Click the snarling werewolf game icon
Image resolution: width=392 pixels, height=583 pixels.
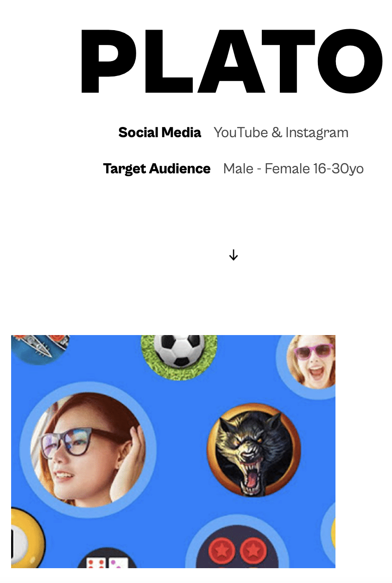pos(253,450)
